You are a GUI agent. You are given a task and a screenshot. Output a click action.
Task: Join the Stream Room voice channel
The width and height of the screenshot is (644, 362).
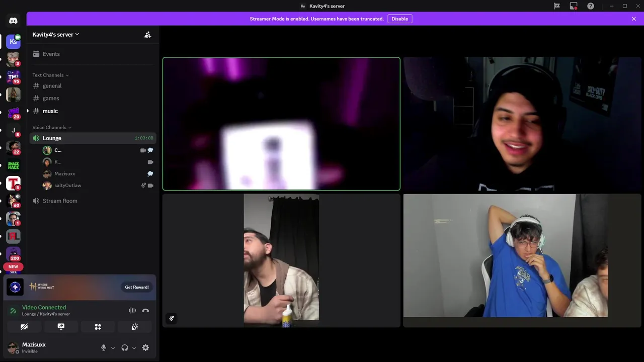coord(93,201)
